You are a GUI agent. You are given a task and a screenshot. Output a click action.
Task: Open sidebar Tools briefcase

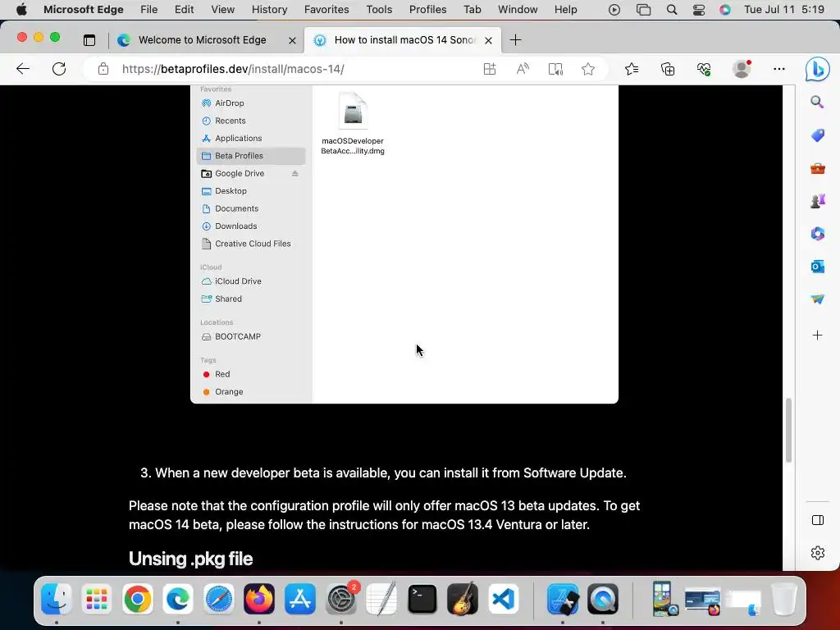(818, 169)
